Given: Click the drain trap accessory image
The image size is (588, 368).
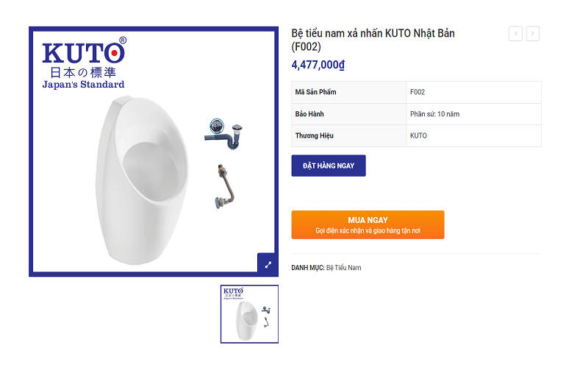Looking at the screenshot, I should 224,135.
